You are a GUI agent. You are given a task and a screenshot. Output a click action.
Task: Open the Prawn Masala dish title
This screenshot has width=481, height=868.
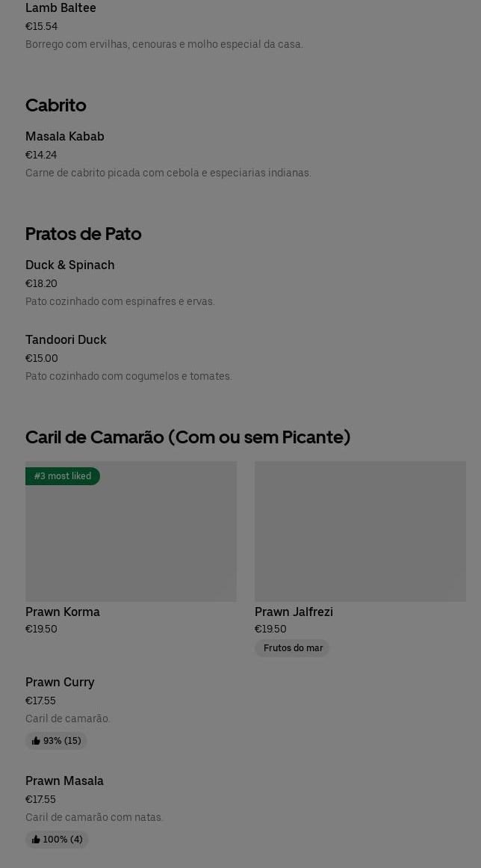[x=64, y=781]
